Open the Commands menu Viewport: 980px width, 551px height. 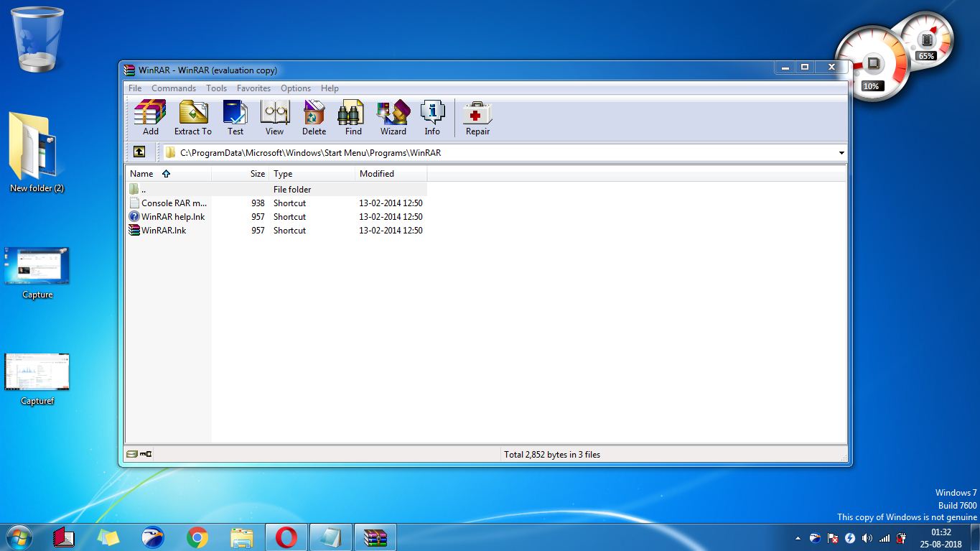174,88
